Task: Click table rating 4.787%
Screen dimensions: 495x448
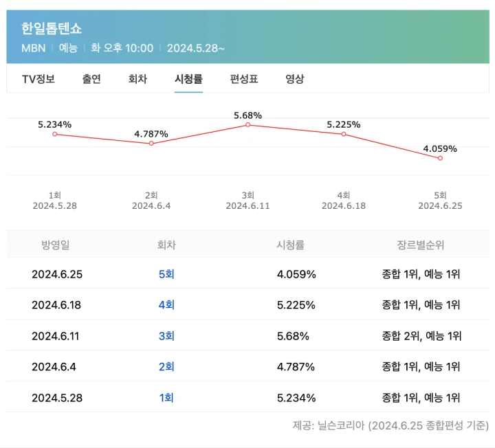Action: [x=296, y=367]
